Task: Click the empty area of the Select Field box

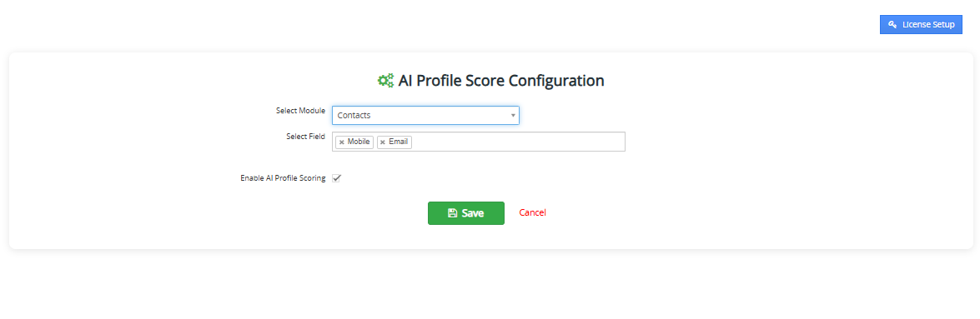Action: tap(517, 142)
